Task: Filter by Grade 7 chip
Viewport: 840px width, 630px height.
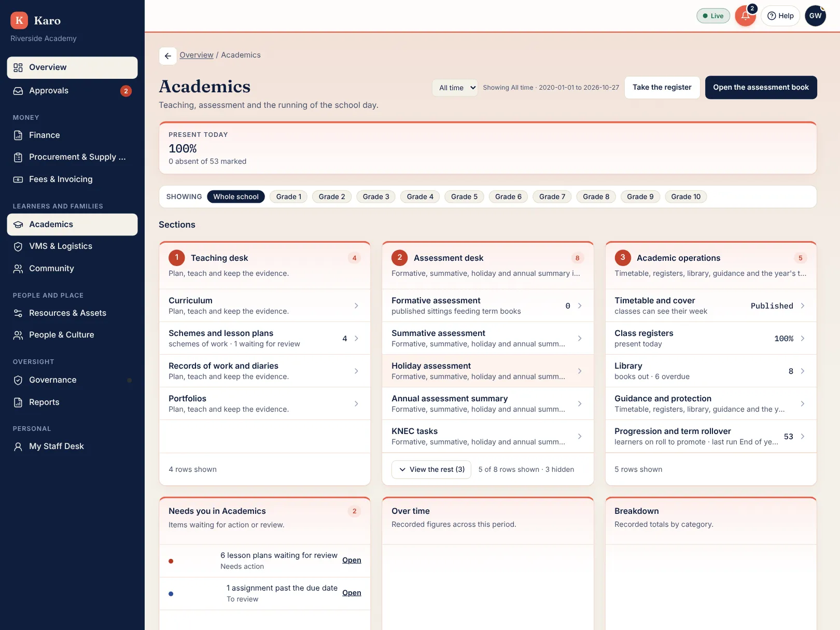Action: pyautogui.click(x=552, y=197)
